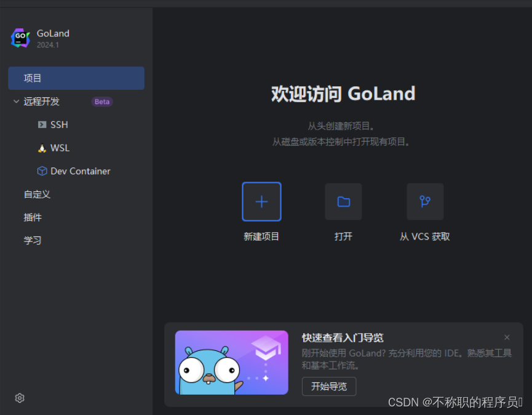Image resolution: width=532 pixels, height=415 pixels.
Task: Click the GoLand logo icon
Action: [x=20, y=38]
